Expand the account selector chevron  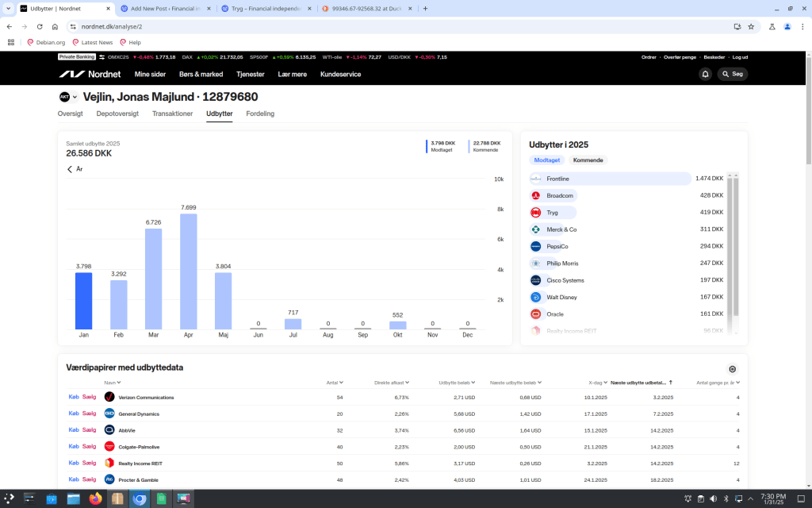(75, 98)
